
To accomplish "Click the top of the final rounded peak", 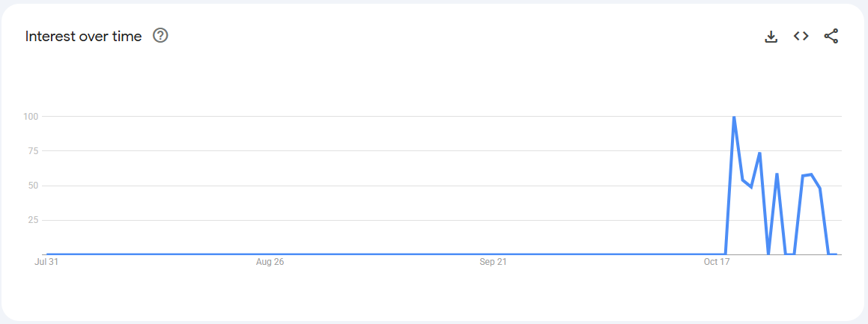I will pyautogui.click(x=811, y=174).
